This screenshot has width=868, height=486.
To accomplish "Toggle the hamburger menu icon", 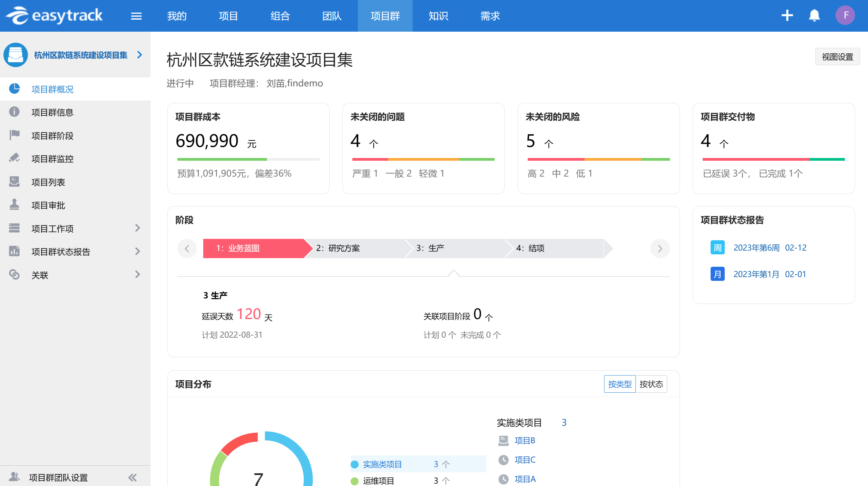I will pos(136,16).
